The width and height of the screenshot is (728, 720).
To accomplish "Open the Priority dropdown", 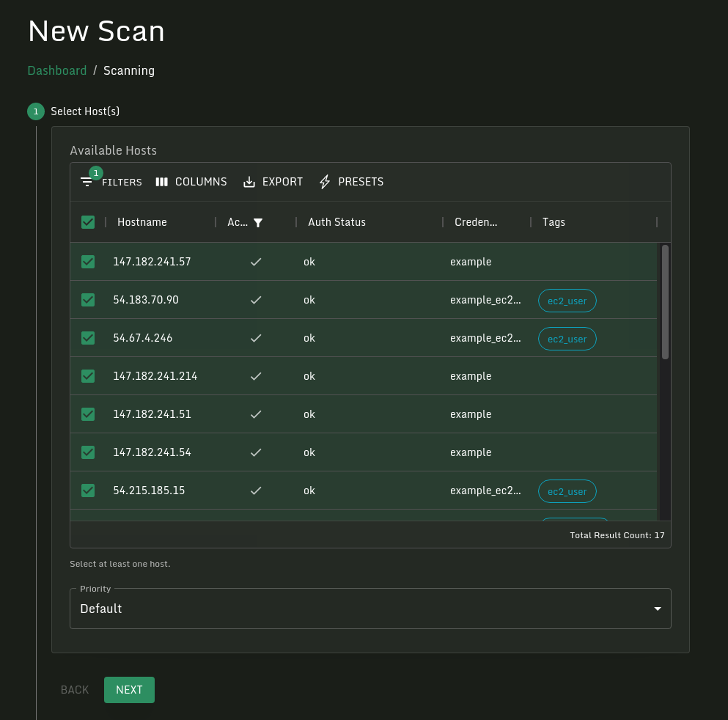I will tap(370, 609).
